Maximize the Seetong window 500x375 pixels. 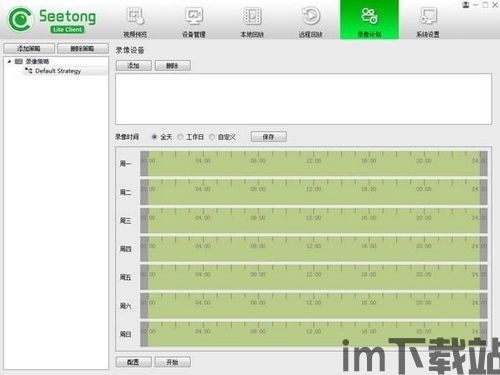tap(485, 5)
